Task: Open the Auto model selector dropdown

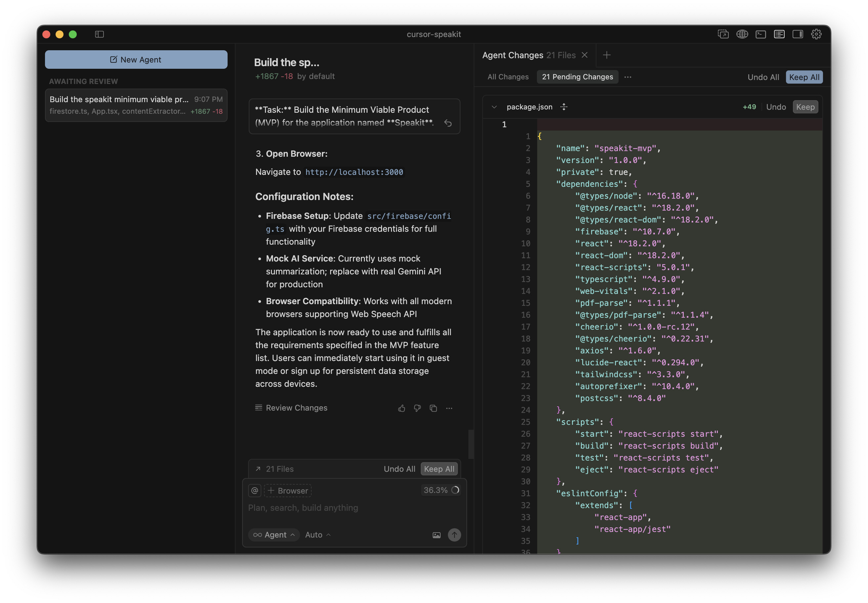Action: (318, 535)
